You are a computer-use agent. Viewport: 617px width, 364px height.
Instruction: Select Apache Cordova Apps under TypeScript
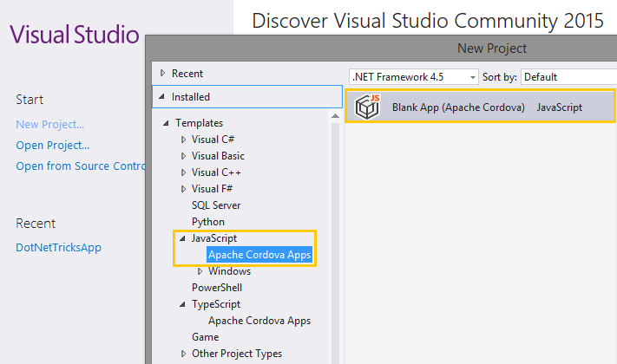(x=259, y=321)
